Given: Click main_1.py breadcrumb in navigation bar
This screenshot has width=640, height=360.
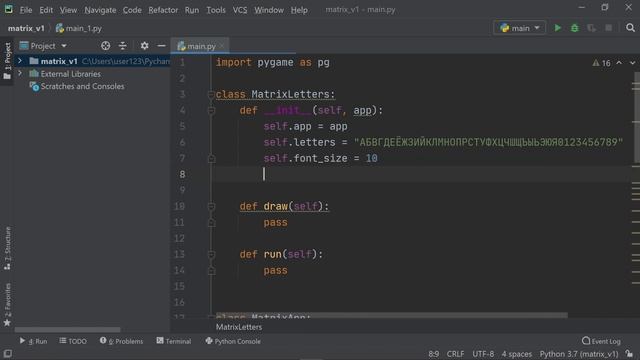Looking at the screenshot, I should (79, 29).
